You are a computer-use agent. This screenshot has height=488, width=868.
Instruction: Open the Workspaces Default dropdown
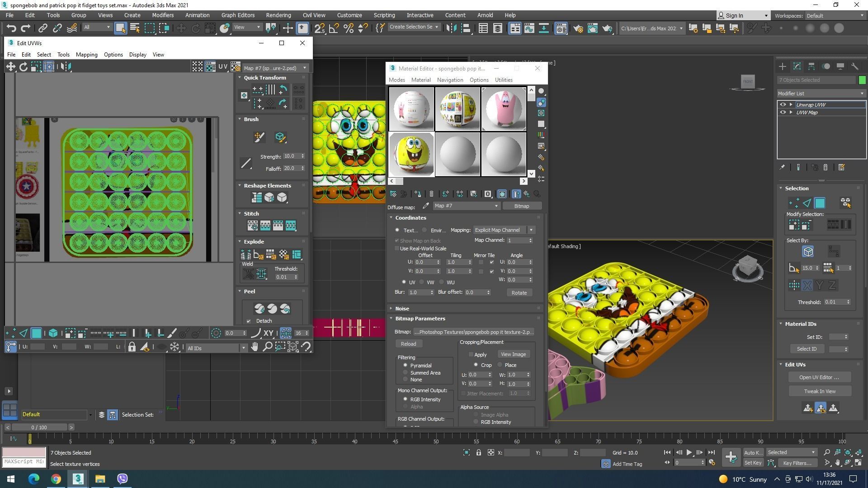click(835, 15)
